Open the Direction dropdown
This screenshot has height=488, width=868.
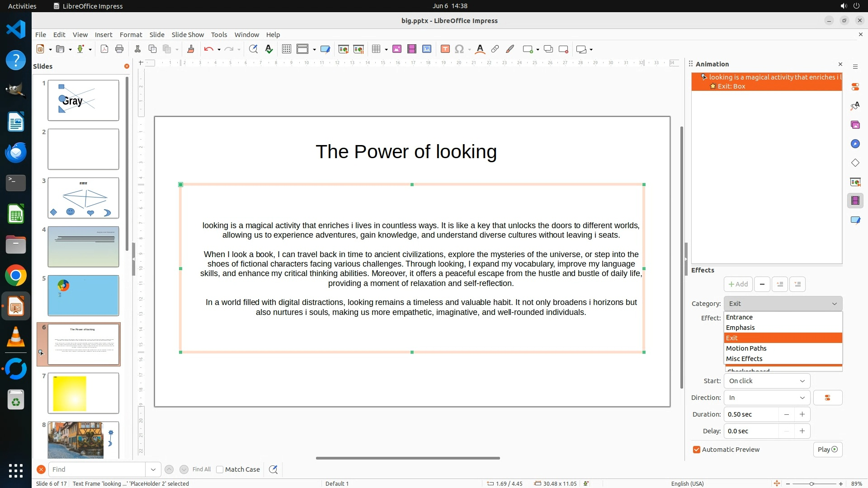point(767,398)
